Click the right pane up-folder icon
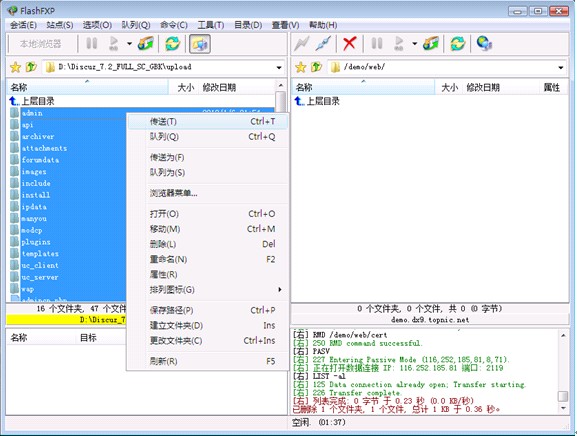Screen dimensions: 577x436 (x=316, y=67)
